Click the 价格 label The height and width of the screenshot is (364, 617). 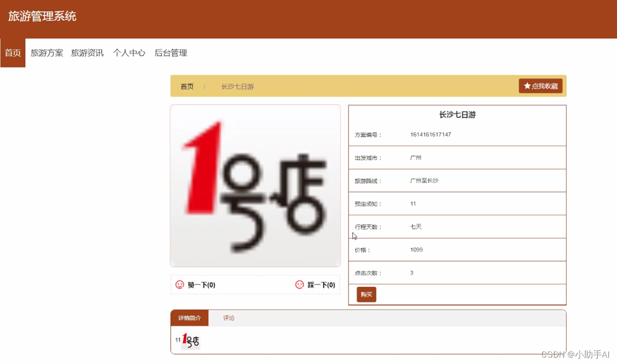coord(362,250)
